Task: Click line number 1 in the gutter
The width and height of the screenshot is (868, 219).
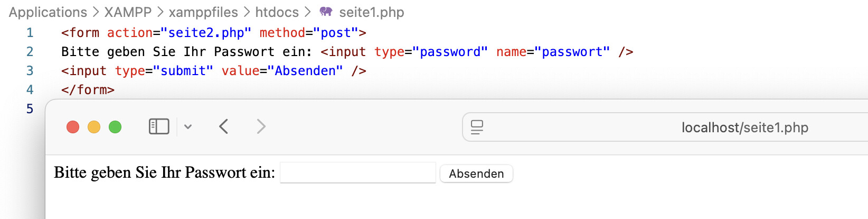Action: 30,33
